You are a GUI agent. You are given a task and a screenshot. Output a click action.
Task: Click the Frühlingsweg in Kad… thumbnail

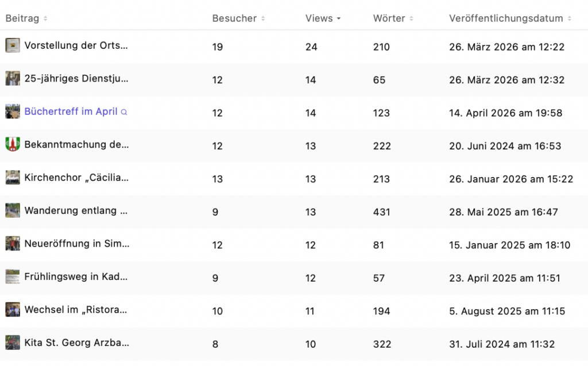(13, 277)
